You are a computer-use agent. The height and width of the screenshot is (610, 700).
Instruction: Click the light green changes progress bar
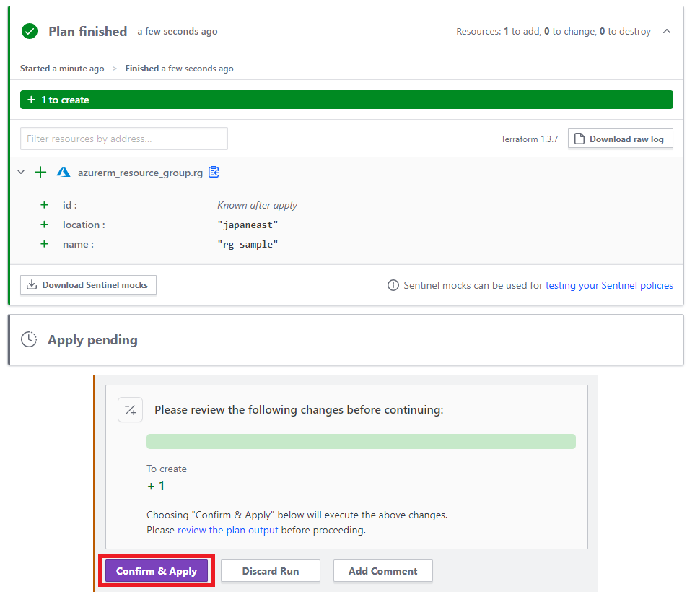coord(361,441)
